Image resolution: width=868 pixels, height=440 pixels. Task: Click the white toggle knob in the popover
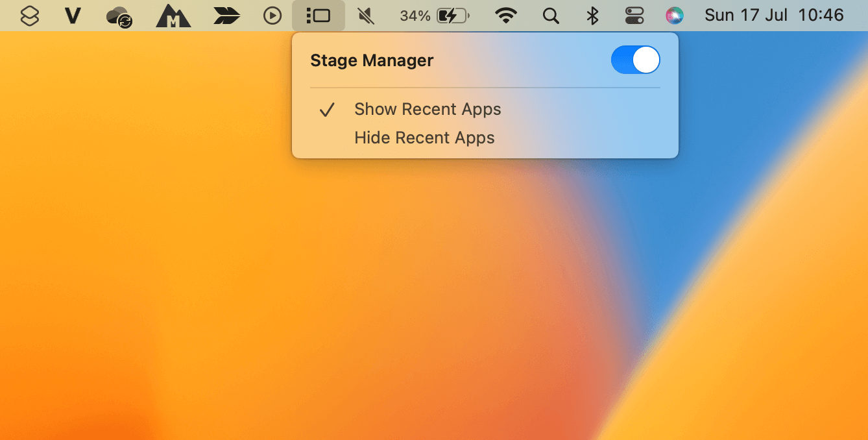tap(647, 60)
